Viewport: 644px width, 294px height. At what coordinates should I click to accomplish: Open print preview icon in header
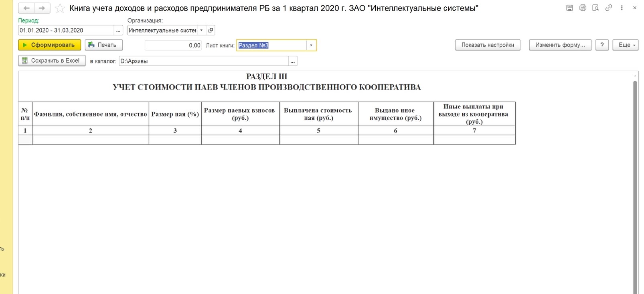tap(595, 8)
